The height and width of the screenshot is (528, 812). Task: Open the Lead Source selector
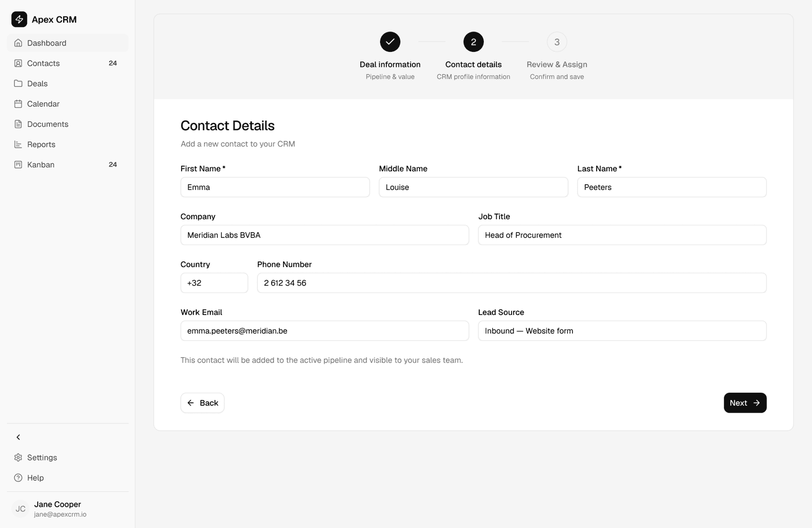622,331
